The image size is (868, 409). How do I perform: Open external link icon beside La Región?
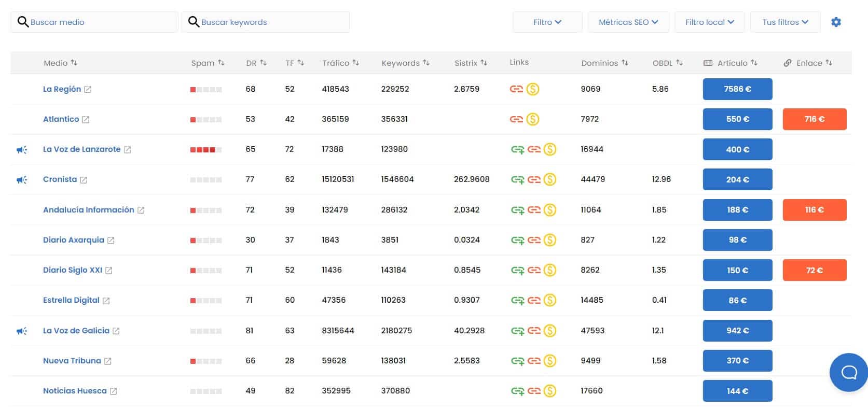pyautogui.click(x=88, y=89)
